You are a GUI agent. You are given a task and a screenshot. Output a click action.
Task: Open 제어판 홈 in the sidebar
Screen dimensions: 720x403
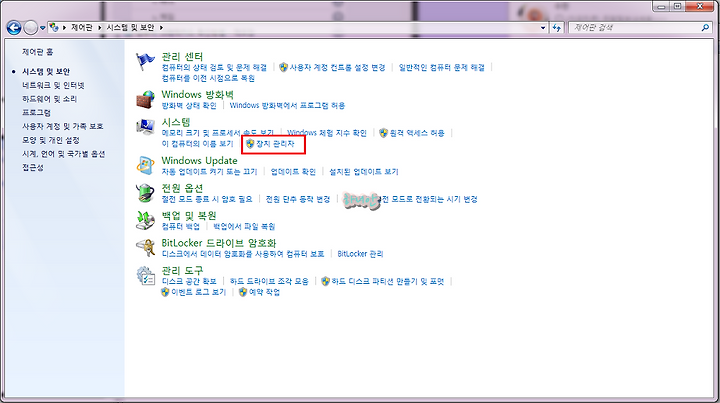37,52
